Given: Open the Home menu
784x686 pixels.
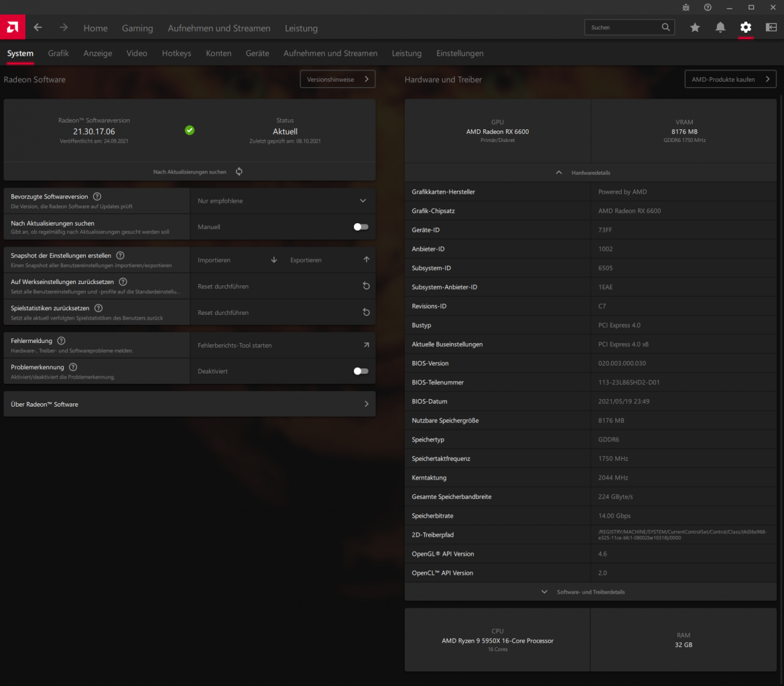Looking at the screenshot, I should coord(96,28).
